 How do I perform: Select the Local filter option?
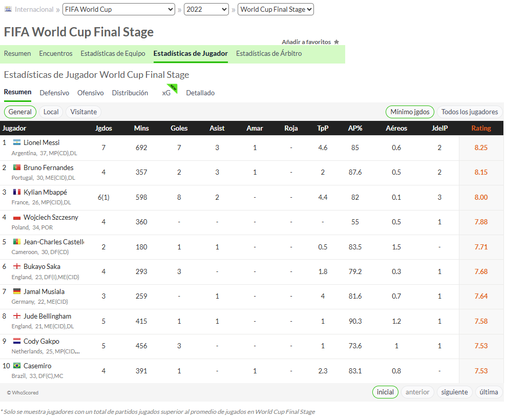pos(51,112)
